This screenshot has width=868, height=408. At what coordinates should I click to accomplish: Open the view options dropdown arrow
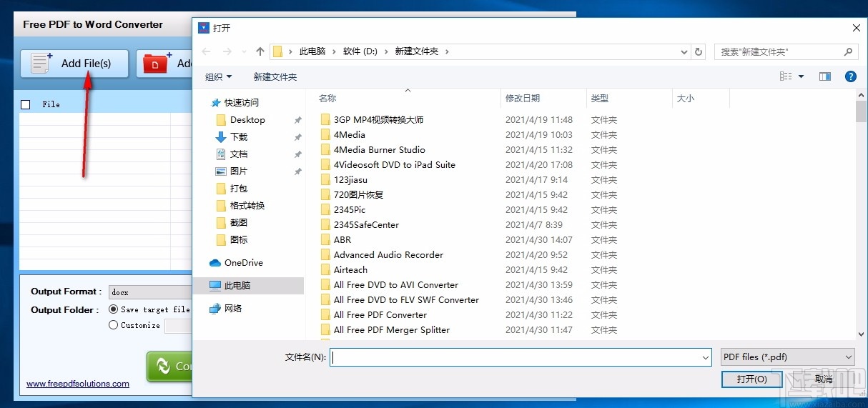(801, 76)
